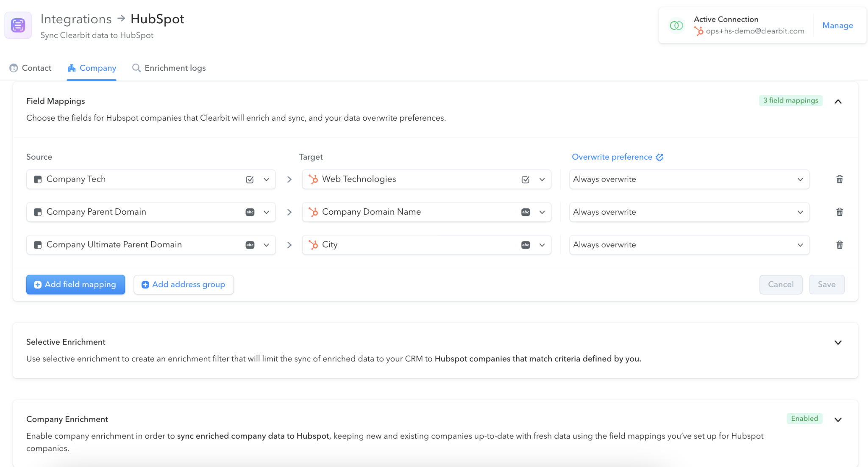The width and height of the screenshot is (868, 467).
Task: Click the 3 field mappings badge
Action: pos(790,100)
